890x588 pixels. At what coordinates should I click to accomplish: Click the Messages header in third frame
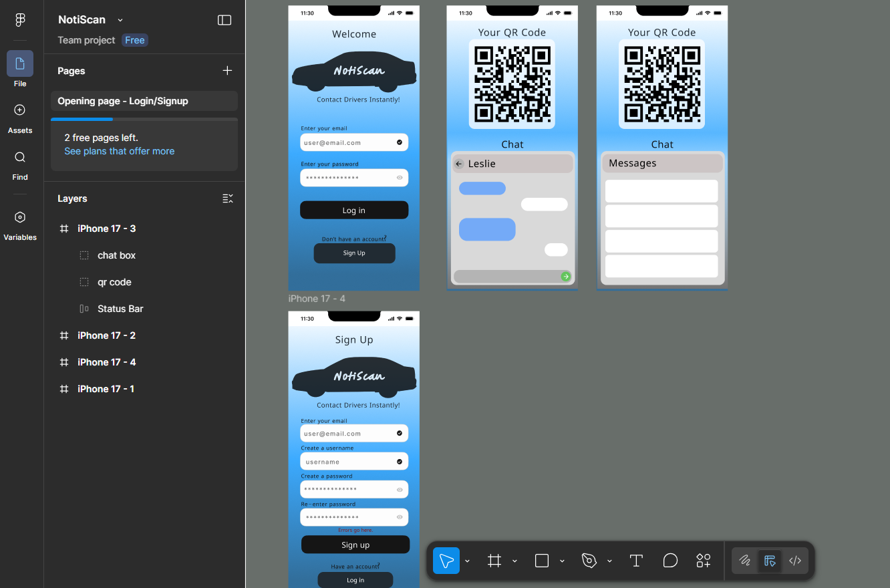pos(662,163)
